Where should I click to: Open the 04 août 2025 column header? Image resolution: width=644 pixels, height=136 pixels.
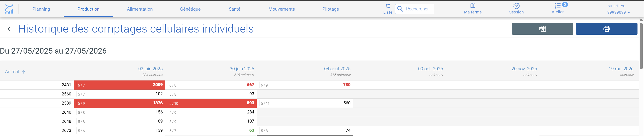[337, 69]
